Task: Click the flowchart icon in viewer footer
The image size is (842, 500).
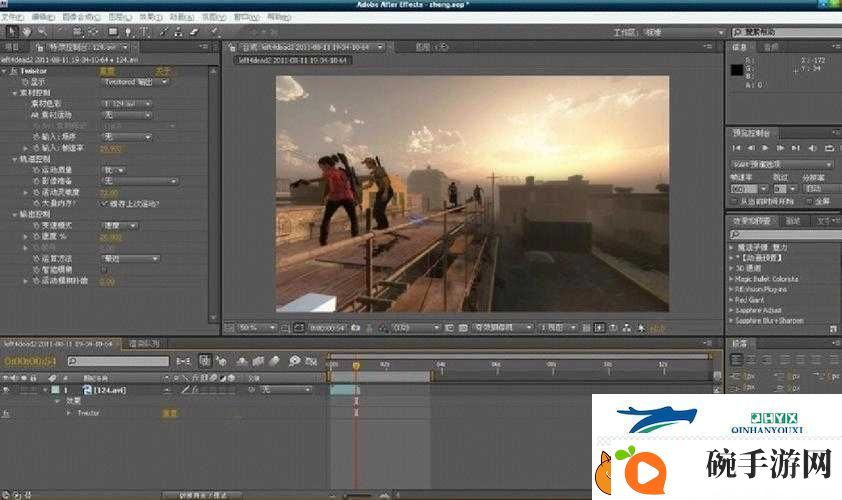Action: [x=627, y=327]
